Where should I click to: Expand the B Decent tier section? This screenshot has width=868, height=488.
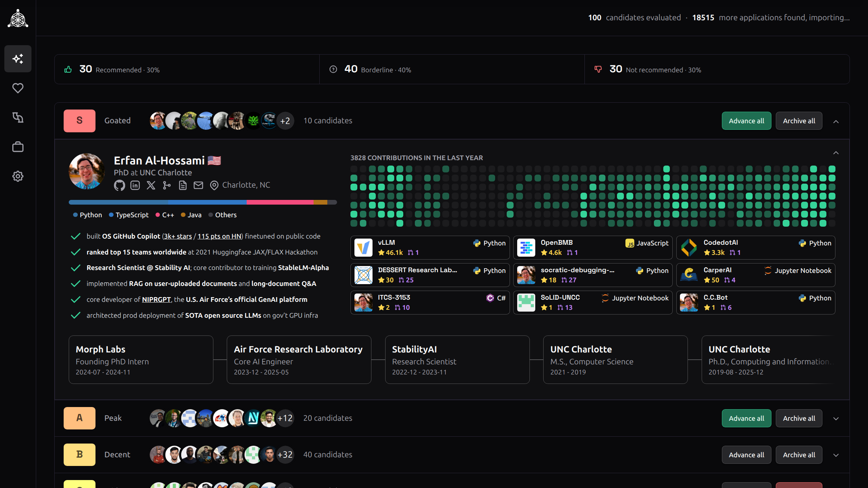point(836,455)
